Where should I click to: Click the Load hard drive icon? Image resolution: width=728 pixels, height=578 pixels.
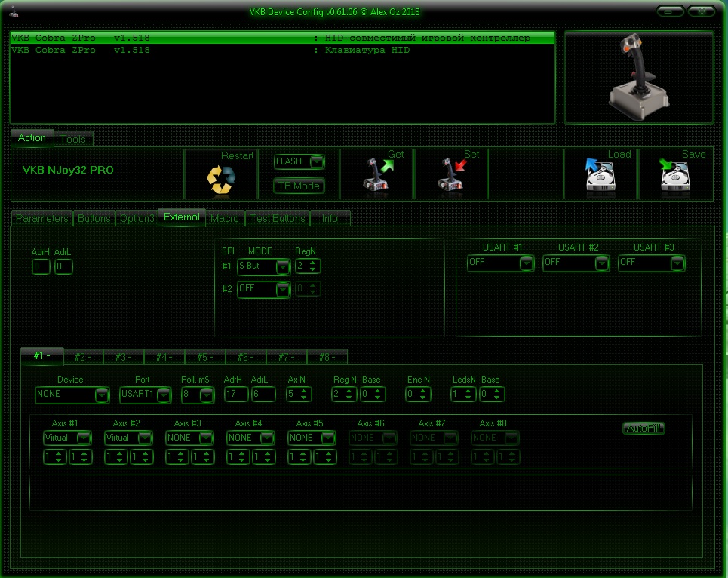point(600,175)
